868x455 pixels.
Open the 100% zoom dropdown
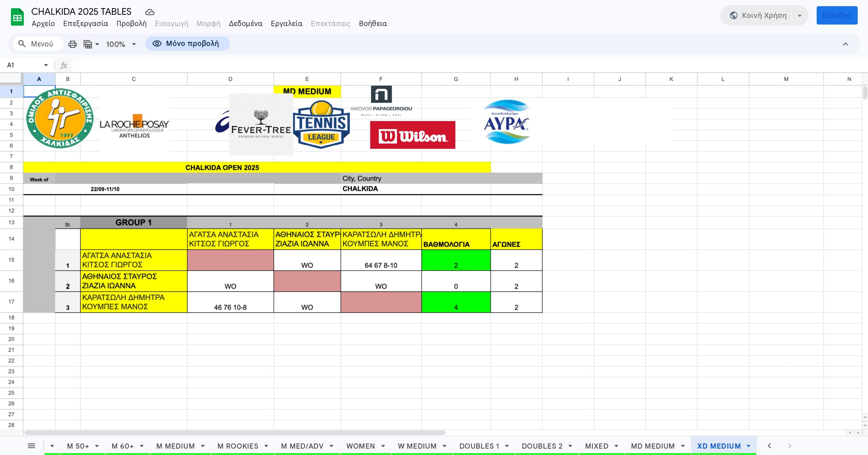[x=121, y=44]
